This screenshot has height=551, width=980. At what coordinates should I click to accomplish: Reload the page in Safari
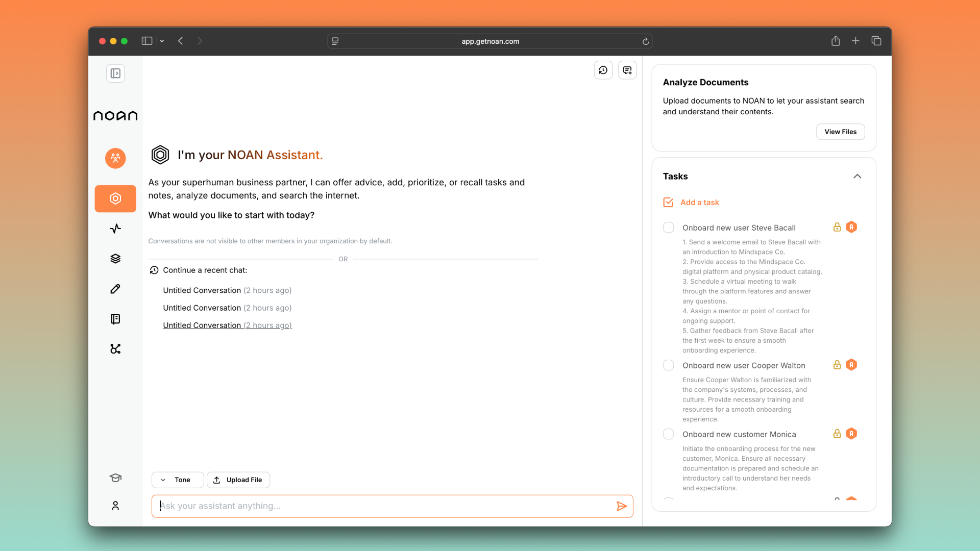(646, 41)
